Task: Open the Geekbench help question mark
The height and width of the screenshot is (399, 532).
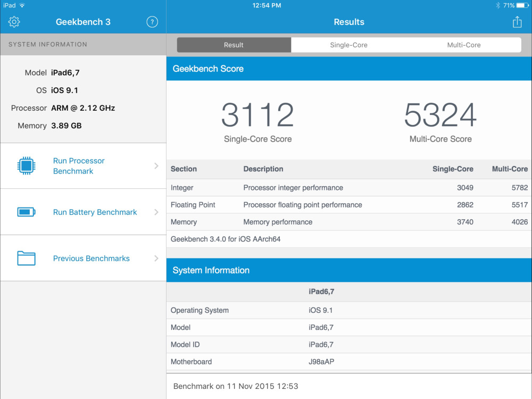Action: 152,22
